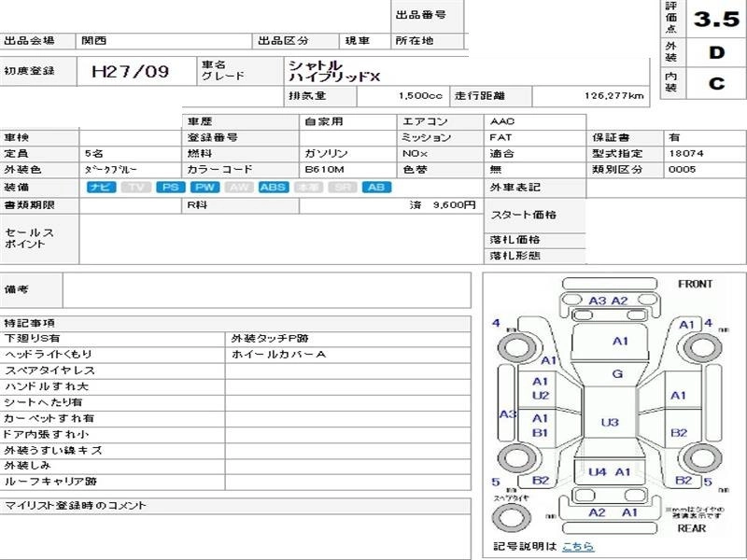This screenshot has height=560, width=747.
Task: Click the venue value 関西
Action: point(94,40)
